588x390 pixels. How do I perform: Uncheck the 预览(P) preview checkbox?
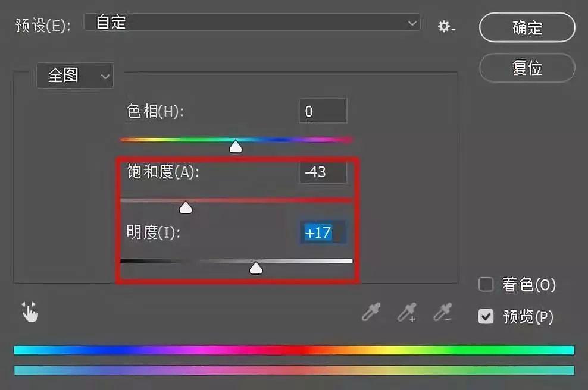tap(486, 316)
